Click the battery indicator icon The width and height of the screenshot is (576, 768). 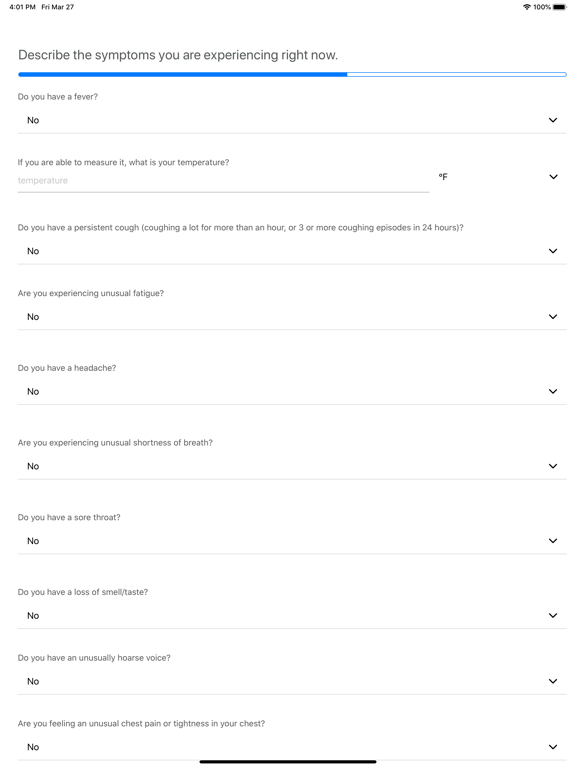[x=560, y=7]
